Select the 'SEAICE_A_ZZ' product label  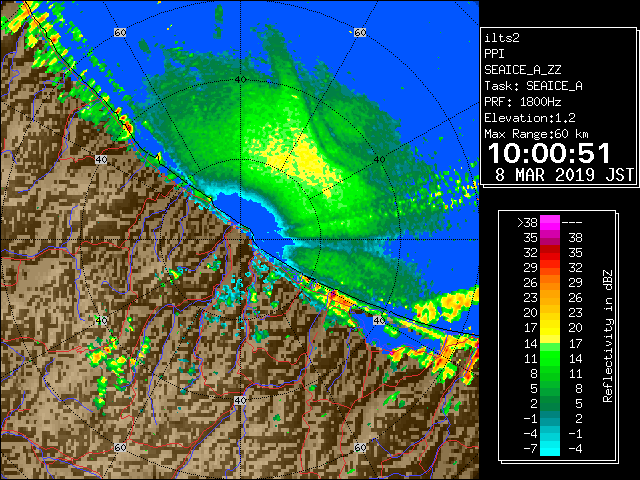[x=522, y=70]
